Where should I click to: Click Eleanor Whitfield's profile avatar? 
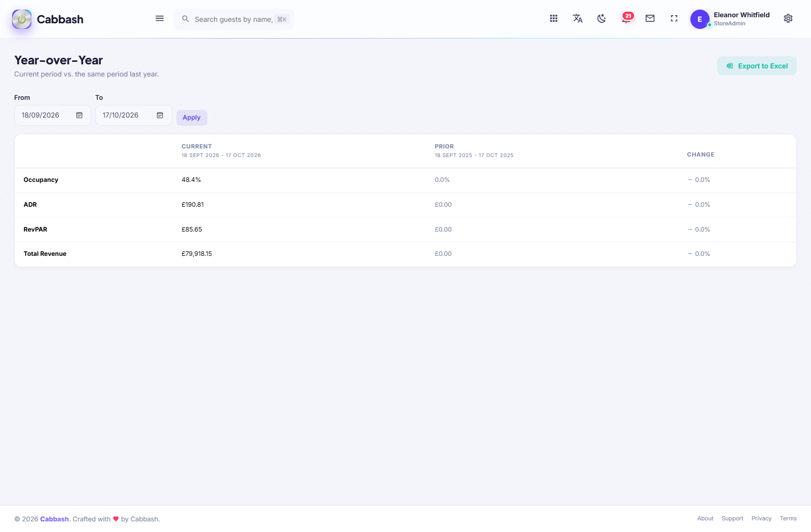[x=699, y=19]
